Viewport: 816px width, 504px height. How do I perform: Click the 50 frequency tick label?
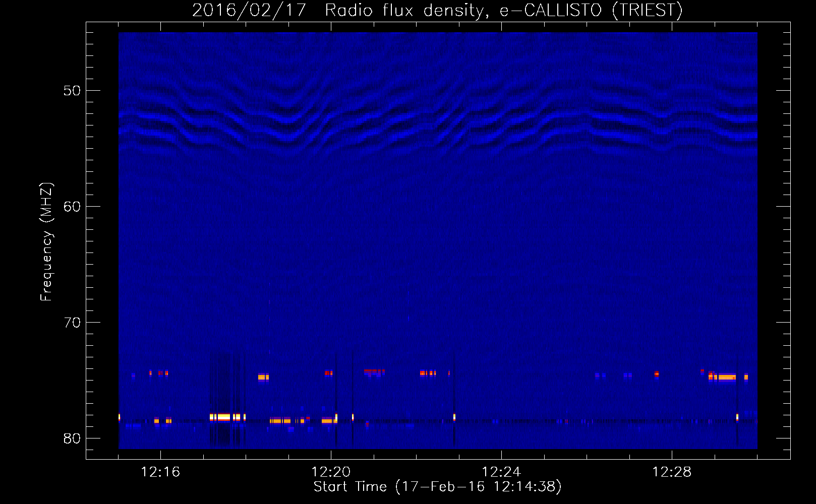pyautogui.click(x=72, y=91)
